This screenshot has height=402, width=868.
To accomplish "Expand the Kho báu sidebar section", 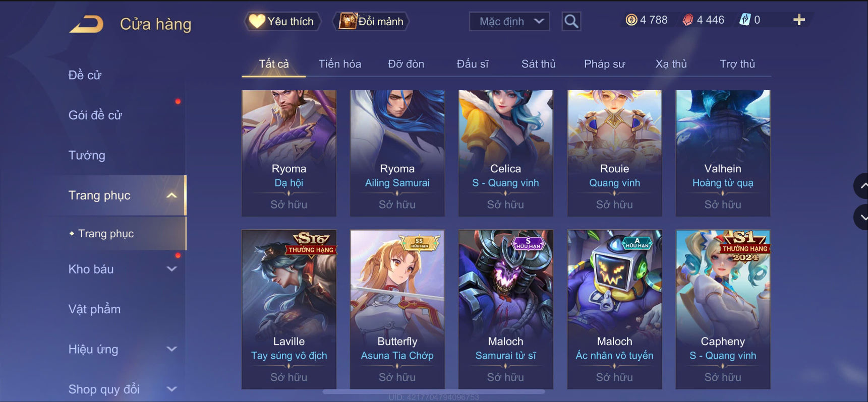I will point(171,269).
